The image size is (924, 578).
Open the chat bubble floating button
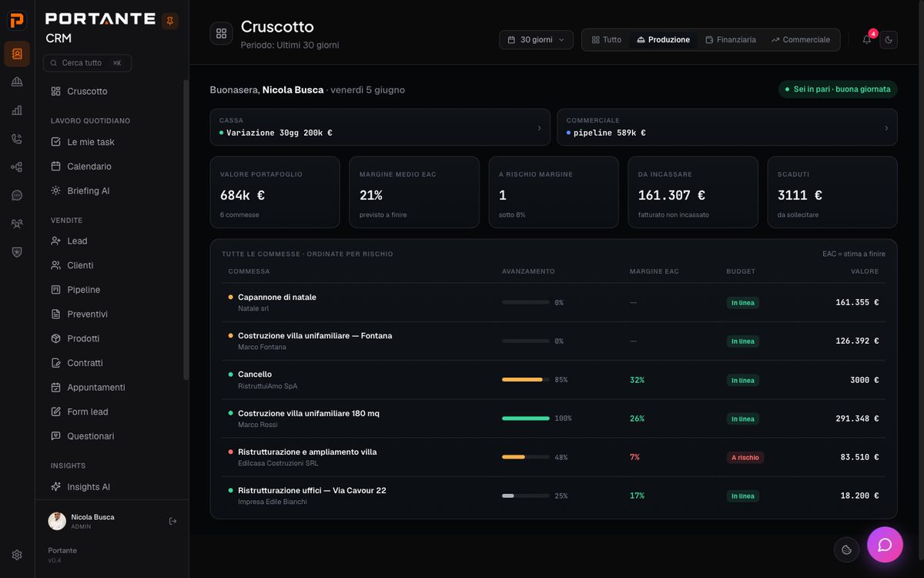pyautogui.click(x=885, y=545)
